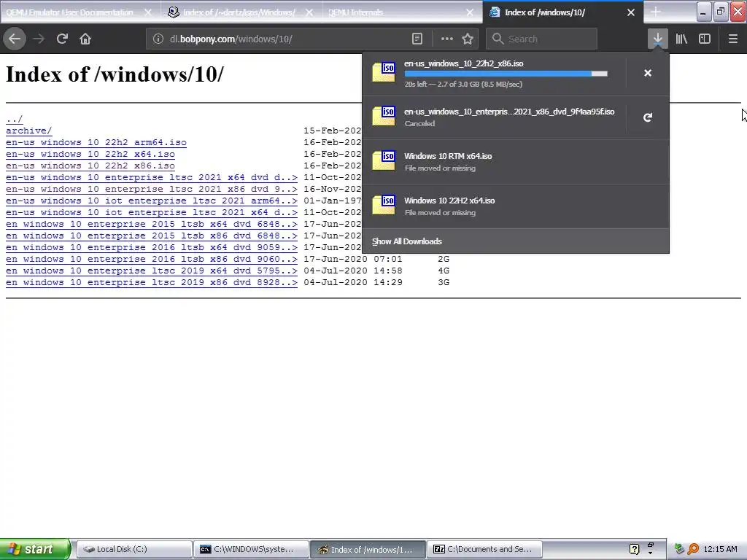Close the Index of /windows/10/ tab
The width and height of the screenshot is (747, 560).
pyautogui.click(x=631, y=12)
